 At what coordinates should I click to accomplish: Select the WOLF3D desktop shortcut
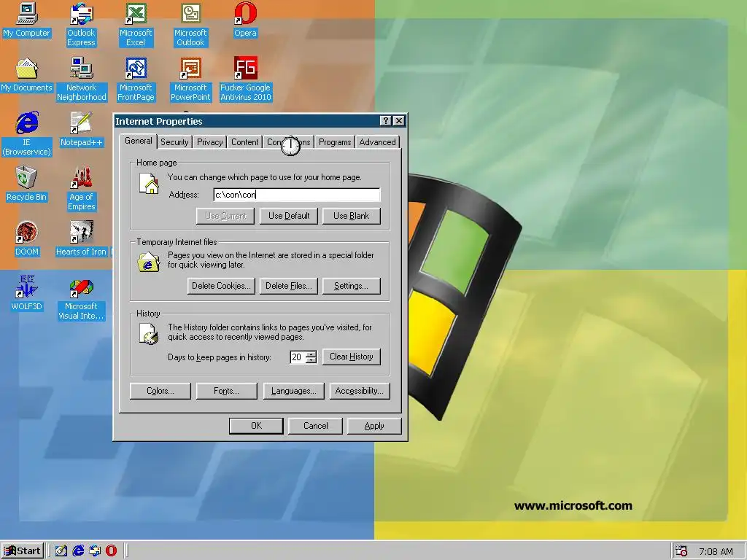[27, 293]
